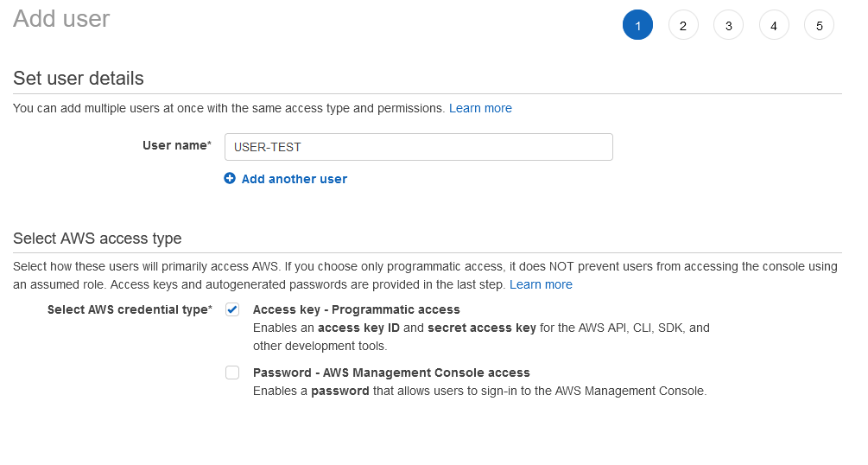Focus the User name input field
The image size is (868, 465).
coord(419,147)
